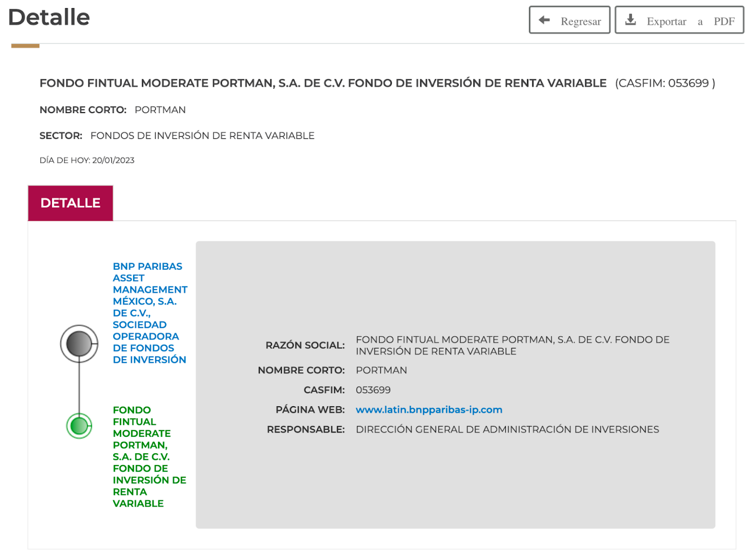Click the fund title above Nombre Corto
751x560 pixels.
[323, 83]
